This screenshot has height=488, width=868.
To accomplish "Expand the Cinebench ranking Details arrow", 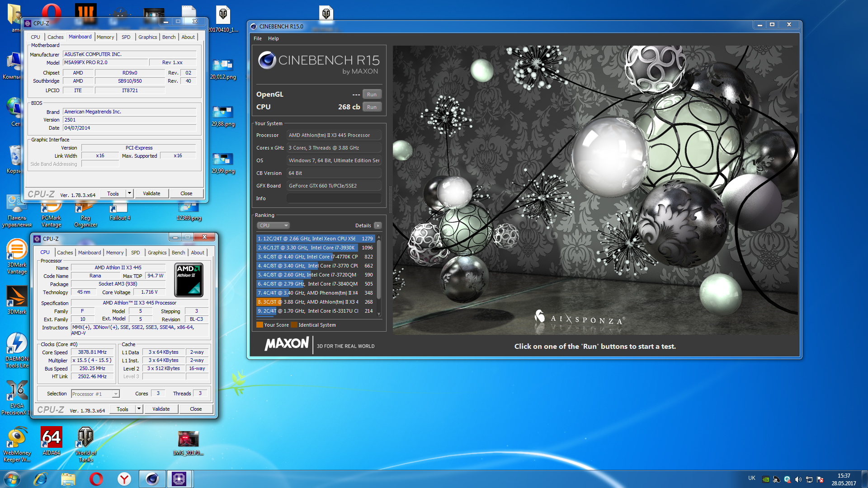I will click(378, 225).
